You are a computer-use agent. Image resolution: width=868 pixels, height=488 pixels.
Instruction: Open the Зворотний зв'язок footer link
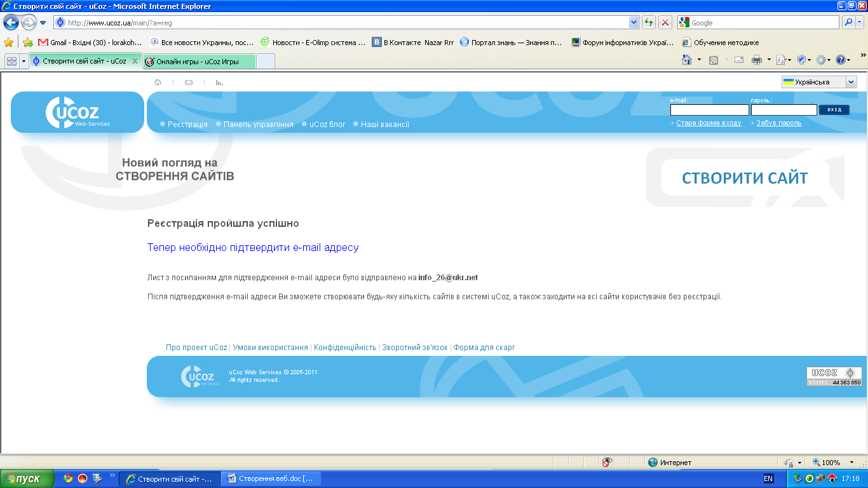click(415, 348)
